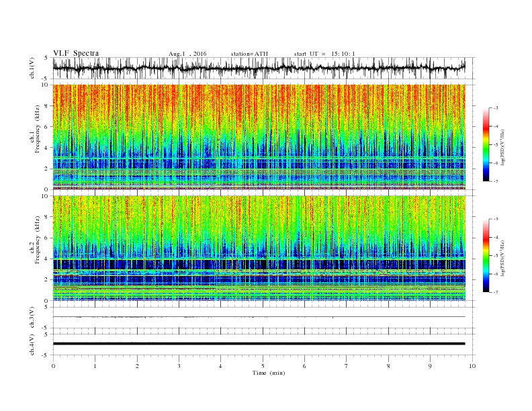Select the 'Aug.1 , 2016' date text
This screenshot has height=411, width=532.
(187, 54)
